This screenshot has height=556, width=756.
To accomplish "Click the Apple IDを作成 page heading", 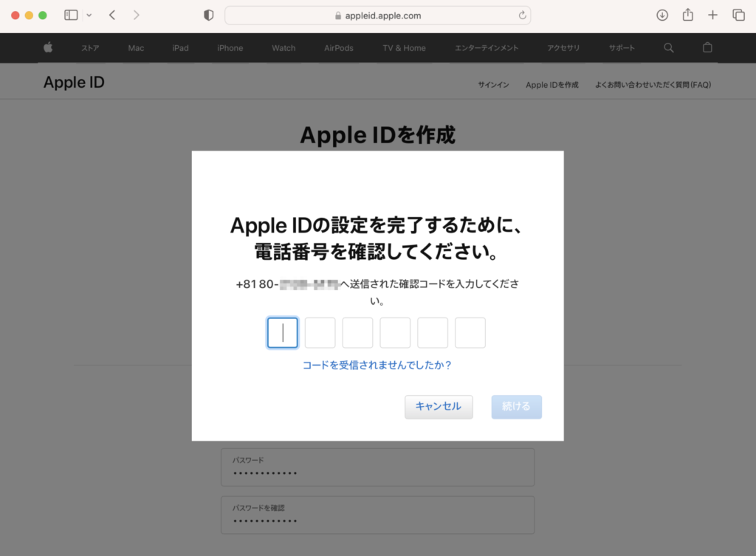I will point(377,135).
